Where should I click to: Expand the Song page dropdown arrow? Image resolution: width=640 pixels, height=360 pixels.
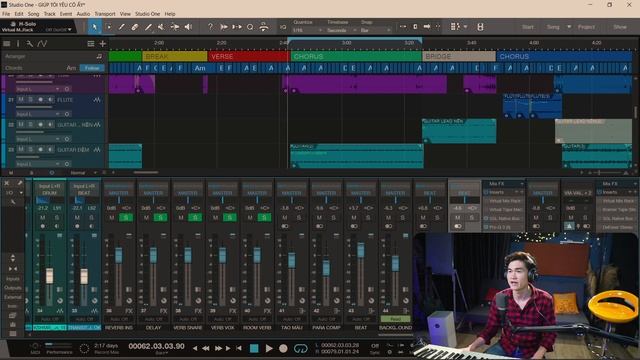point(569,27)
